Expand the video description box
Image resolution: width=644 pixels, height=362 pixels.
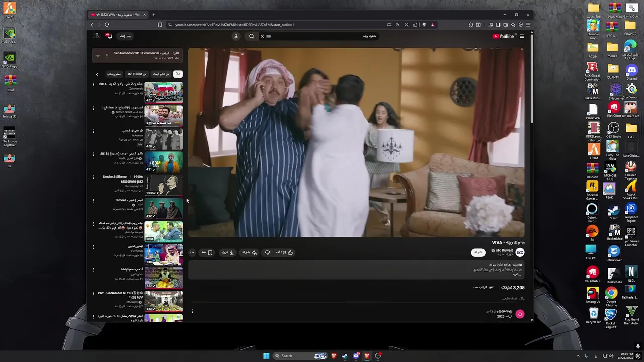356,269
